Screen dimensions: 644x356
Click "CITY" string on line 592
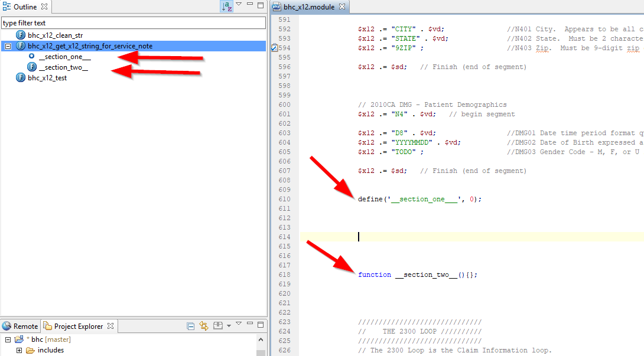(404, 29)
